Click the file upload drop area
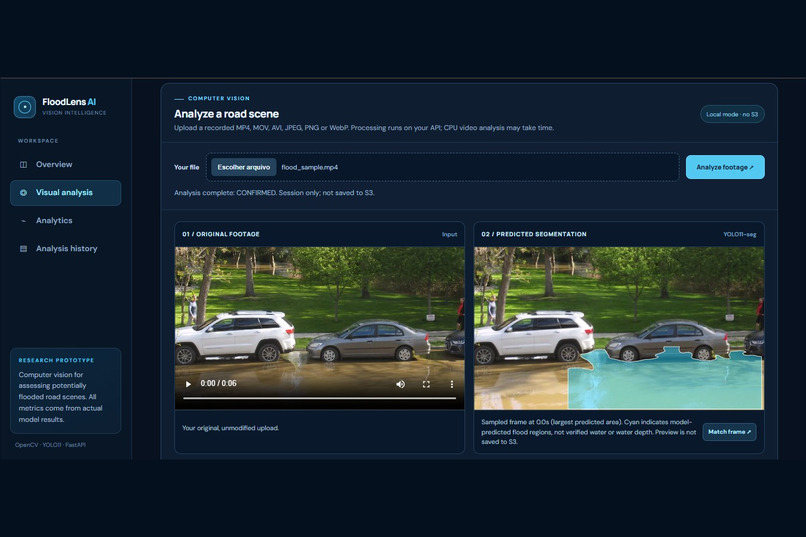 point(443,167)
